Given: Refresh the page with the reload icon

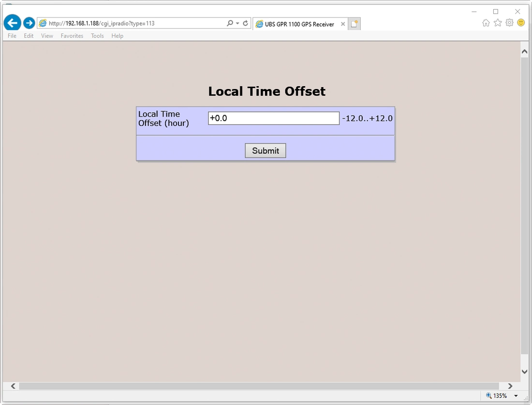Looking at the screenshot, I should (x=245, y=23).
